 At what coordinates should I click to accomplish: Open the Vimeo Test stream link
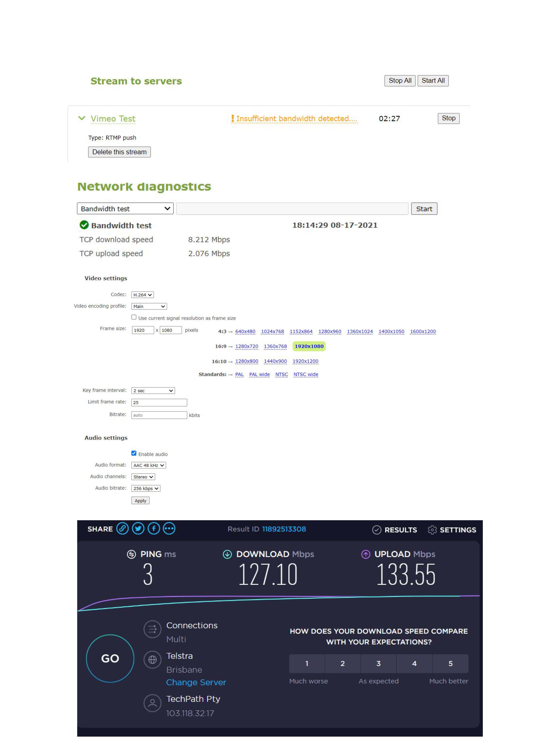pos(113,119)
